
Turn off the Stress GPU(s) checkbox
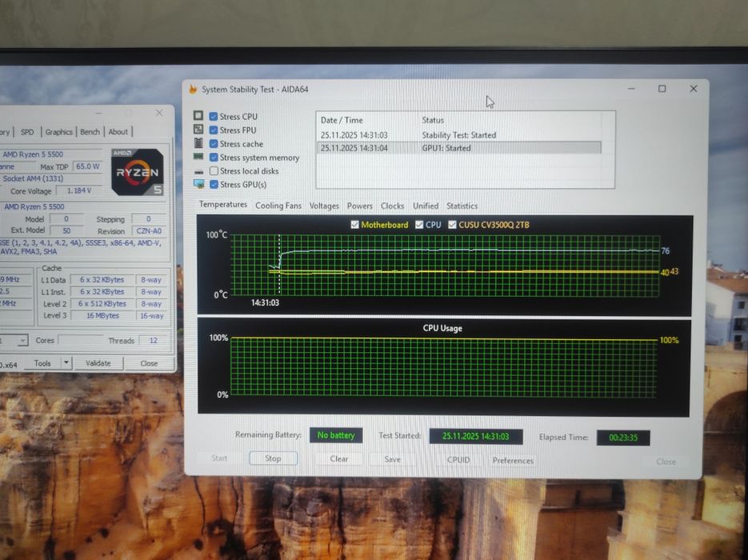(214, 184)
